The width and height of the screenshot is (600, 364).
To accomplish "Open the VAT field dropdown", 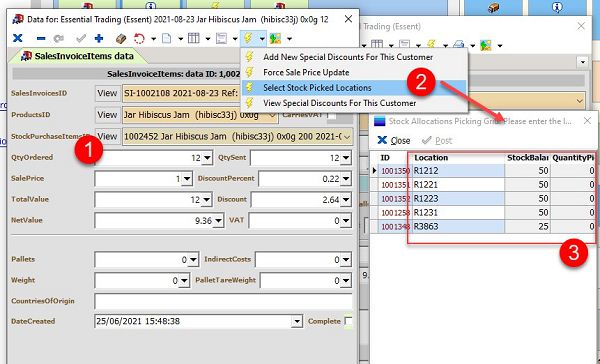I will coord(346,220).
